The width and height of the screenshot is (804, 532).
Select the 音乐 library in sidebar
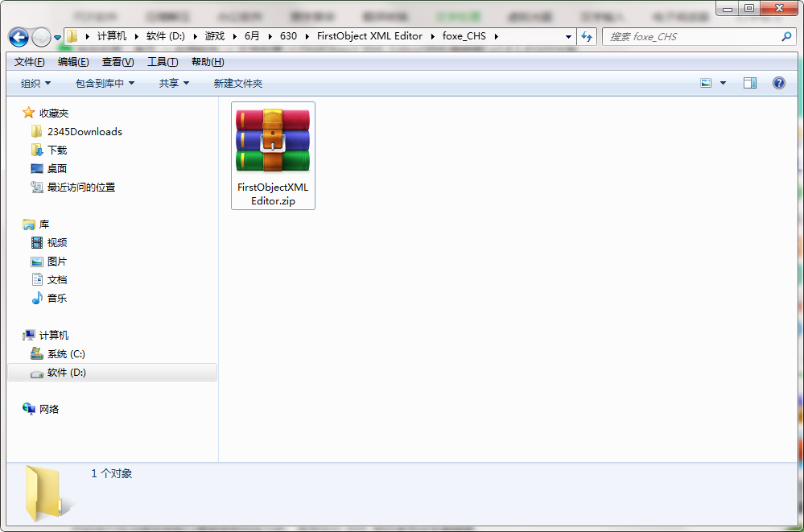pyautogui.click(x=56, y=298)
